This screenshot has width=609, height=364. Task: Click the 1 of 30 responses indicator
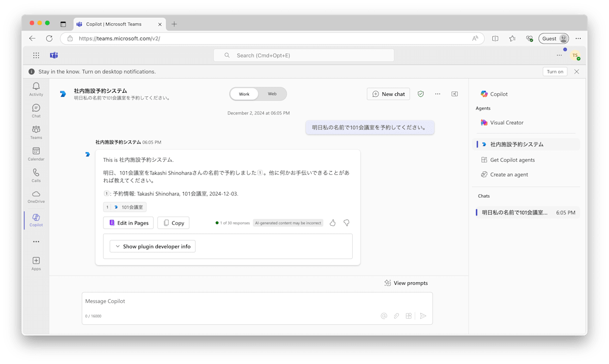pyautogui.click(x=232, y=223)
